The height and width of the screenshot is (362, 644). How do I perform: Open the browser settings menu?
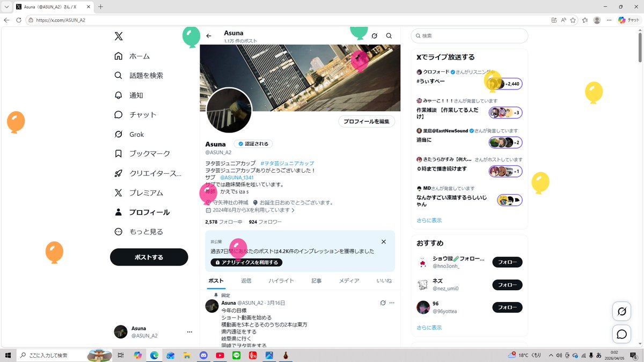(x=609, y=20)
